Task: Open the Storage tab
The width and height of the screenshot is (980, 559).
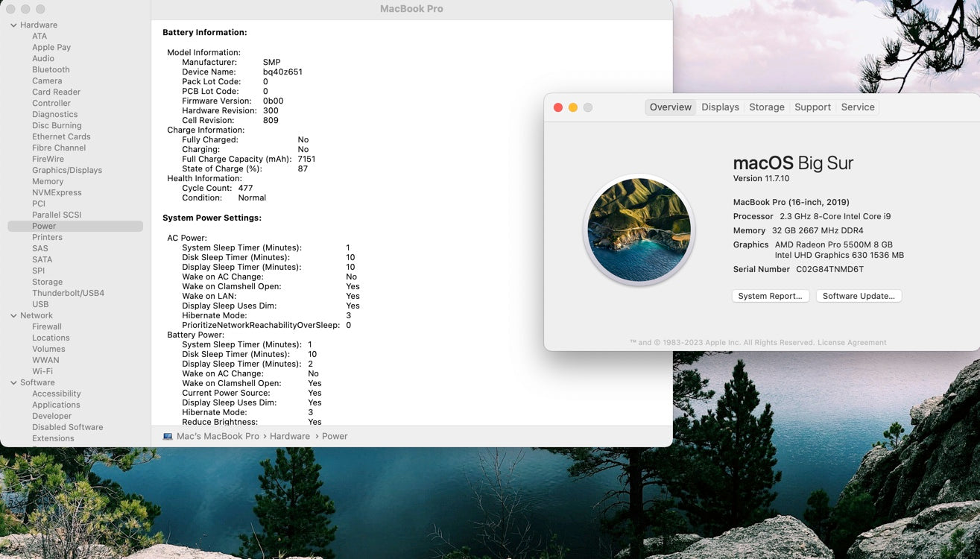Action: point(766,107)
